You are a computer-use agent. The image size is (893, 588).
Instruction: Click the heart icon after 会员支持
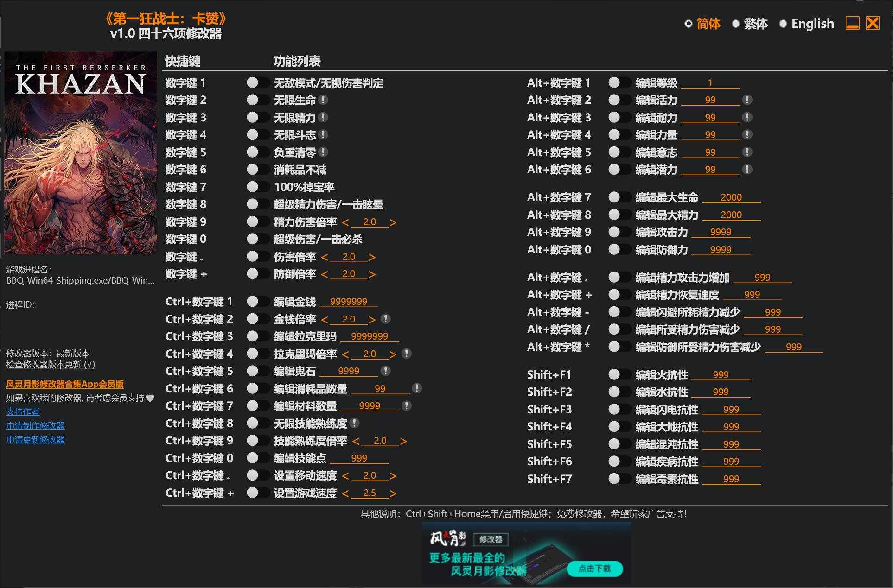coord(150,398)
